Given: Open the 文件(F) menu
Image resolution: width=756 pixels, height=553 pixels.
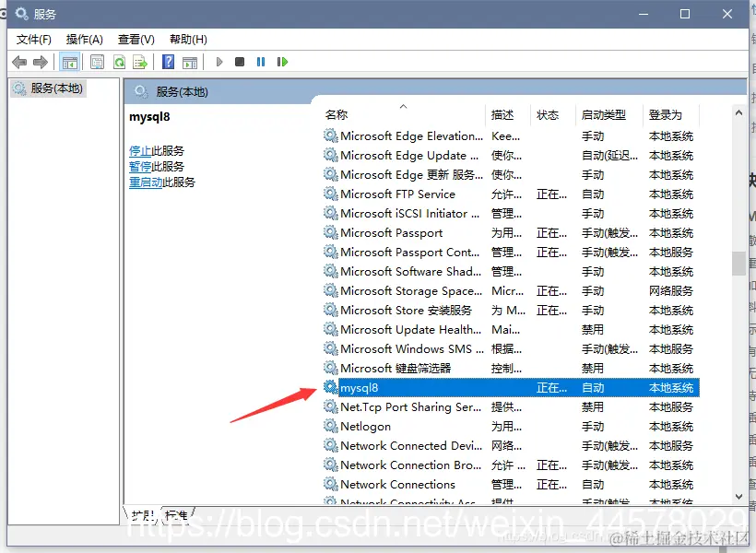Looking at the screenshot, I should click(34, 40).
